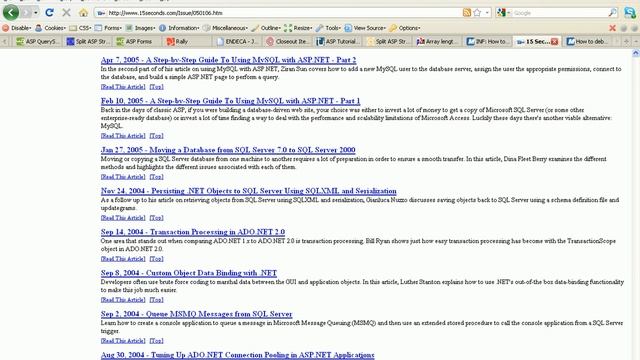This screenshot has width=640, height=360.
Task: Open Aug 30, 2004 Connection Pooling article
Action: [x=238, y=355]
